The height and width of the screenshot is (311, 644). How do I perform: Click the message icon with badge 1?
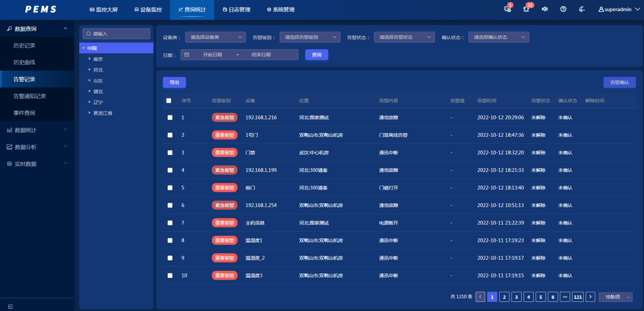coord(507,9)
